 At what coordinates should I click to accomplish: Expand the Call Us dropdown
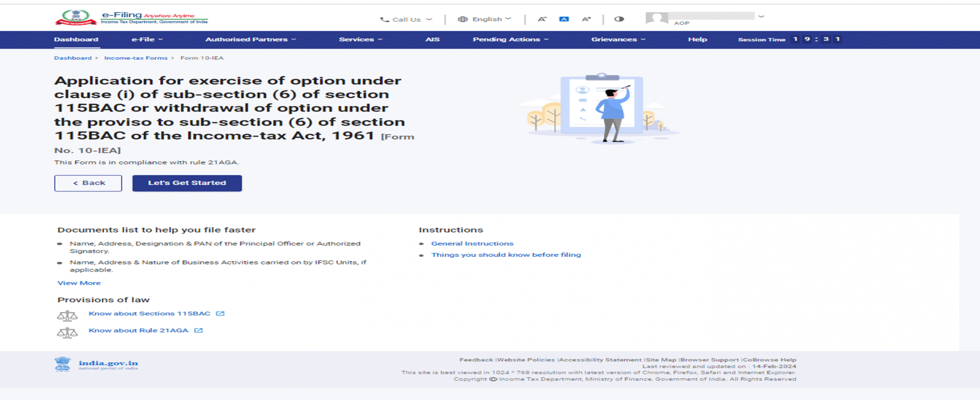(x=406, y=19)
